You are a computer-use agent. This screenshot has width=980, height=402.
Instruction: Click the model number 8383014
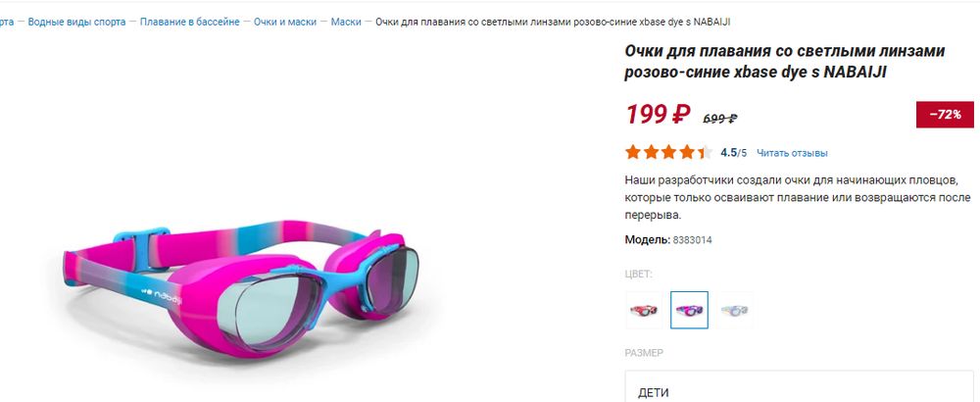(x=692, y=239)
